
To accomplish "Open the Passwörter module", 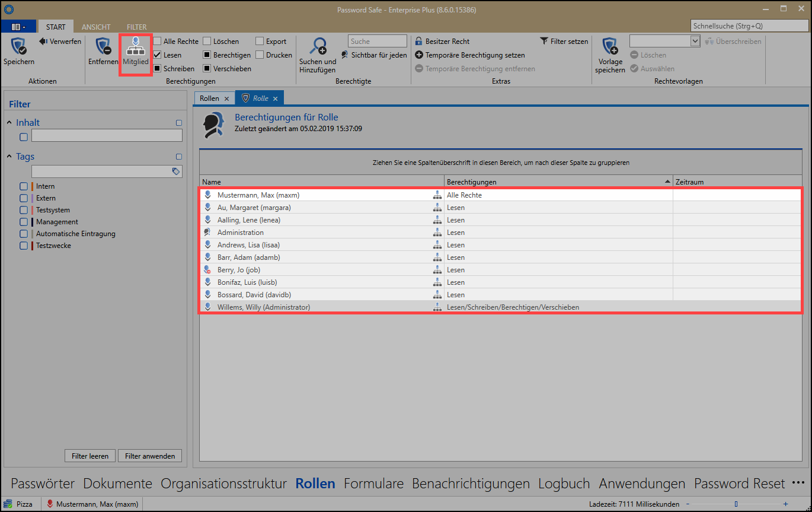I will [43, 484].
